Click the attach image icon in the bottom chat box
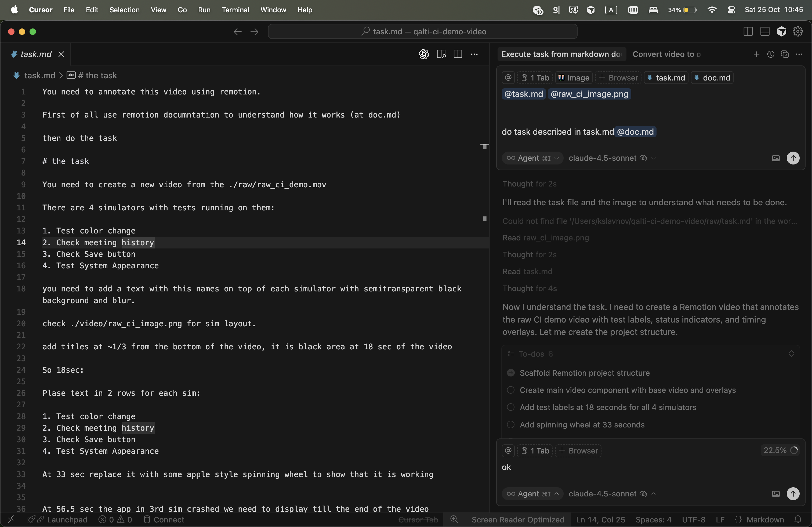Image resolution: width=812 pixels, height=527 pixels. [775, 494]
